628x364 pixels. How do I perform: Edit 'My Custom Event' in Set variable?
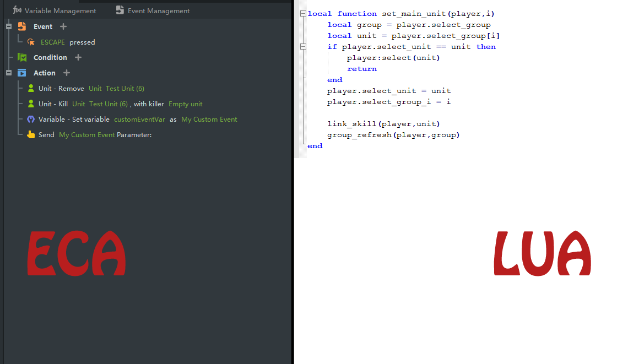point(209,119)
